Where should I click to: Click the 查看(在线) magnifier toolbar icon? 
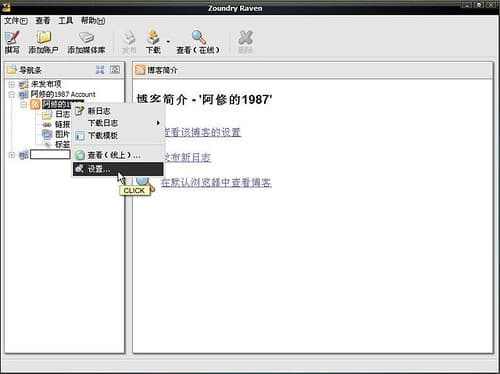[199, 37]
